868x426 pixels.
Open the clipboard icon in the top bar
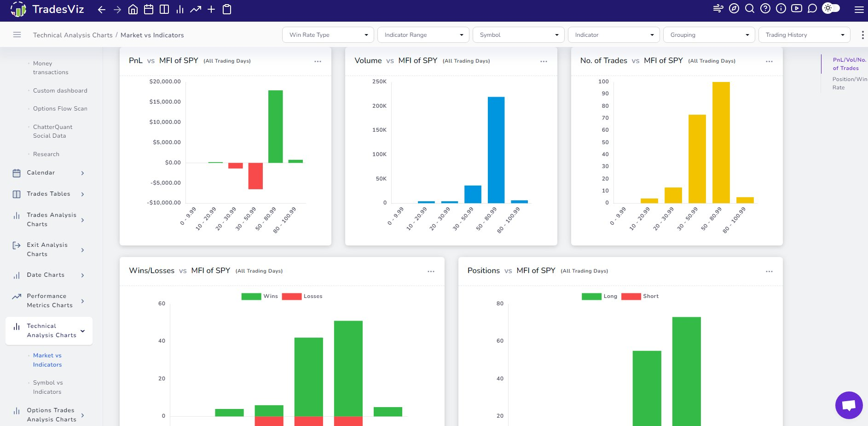[227, 10]
